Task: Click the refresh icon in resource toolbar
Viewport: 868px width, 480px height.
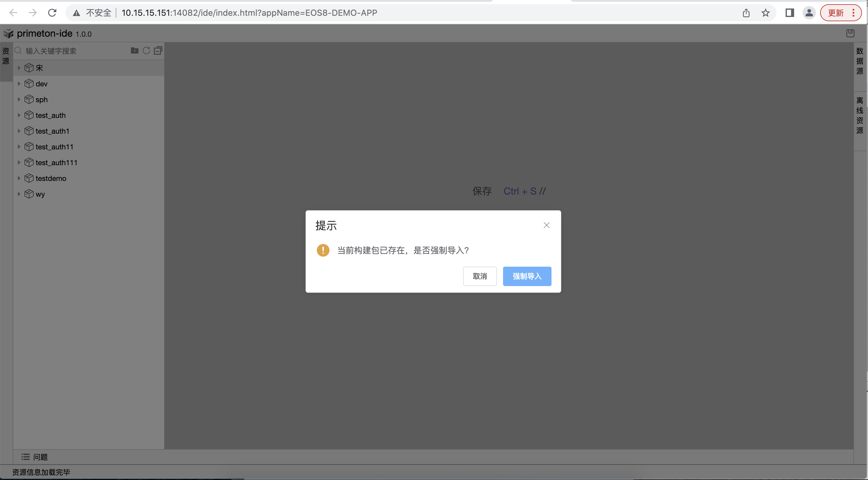Action: (x=146, y=51)
